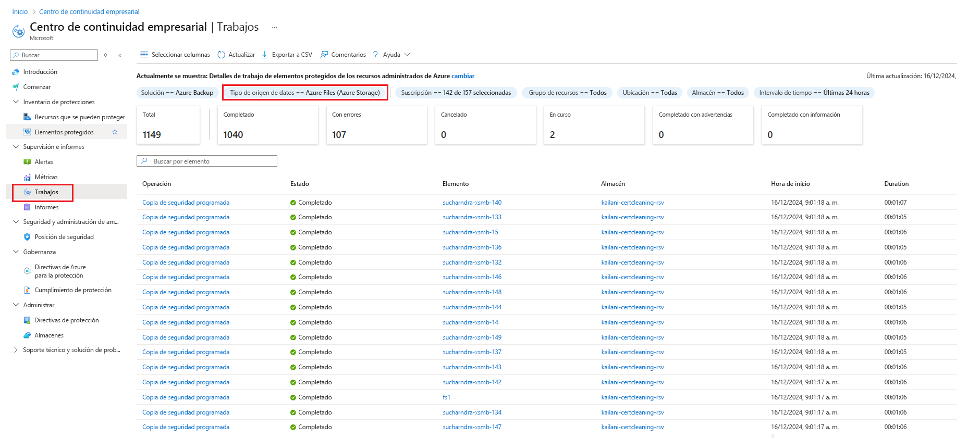
Task: Refresh the list with Actualizar icon
Action: pos(222,55)
